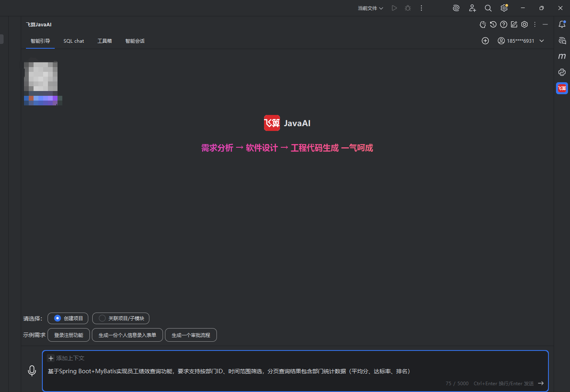Click the 添加上下文 label
This screenshot has width=570, height=392.
pyautogui.click(x=70, y=358)
